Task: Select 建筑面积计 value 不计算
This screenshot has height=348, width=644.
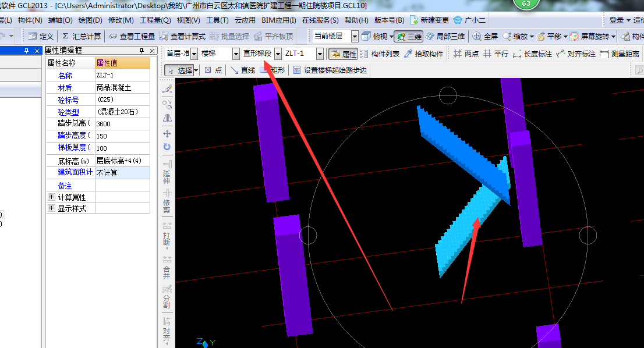Action: click(122, 173)
